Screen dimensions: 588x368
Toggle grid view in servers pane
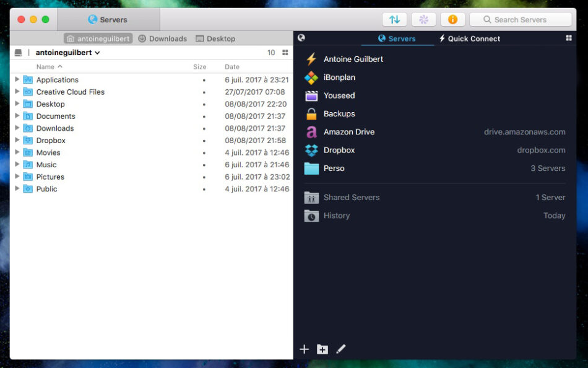[x=569, y=38]
